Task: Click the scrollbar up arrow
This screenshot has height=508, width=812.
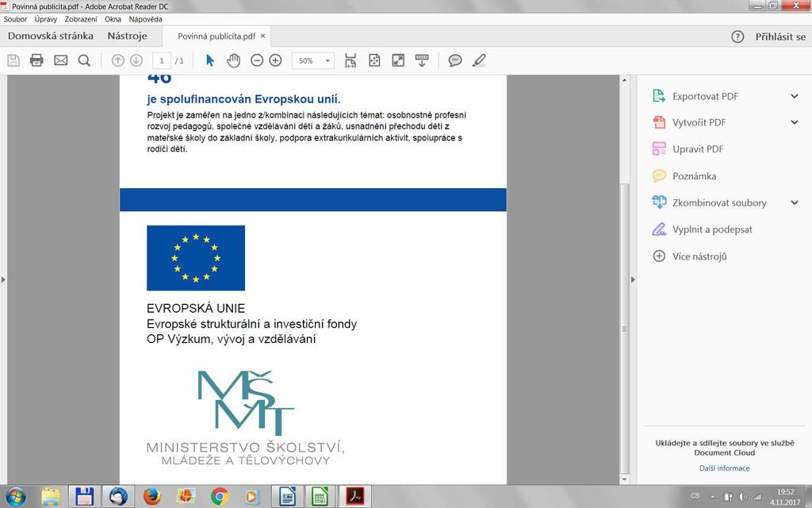Action: 625,80
